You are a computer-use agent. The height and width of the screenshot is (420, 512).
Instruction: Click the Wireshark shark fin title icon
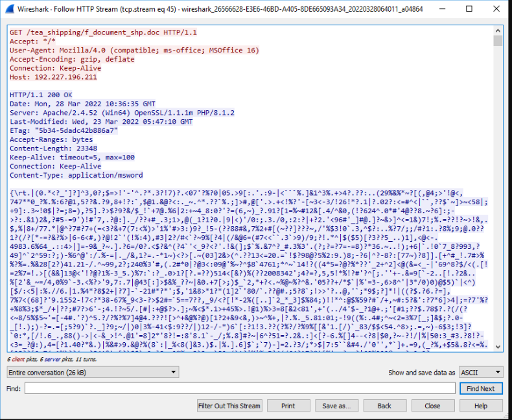tap(10, 9)
